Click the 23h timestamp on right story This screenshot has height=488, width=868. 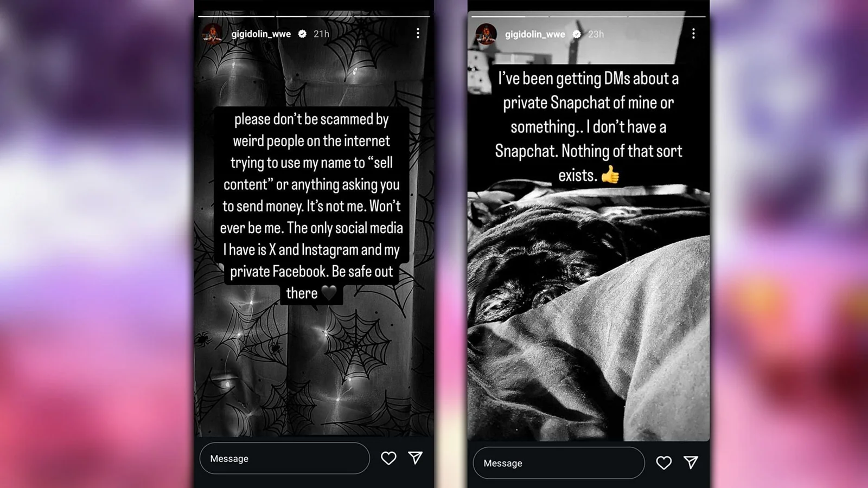[596, 34]
